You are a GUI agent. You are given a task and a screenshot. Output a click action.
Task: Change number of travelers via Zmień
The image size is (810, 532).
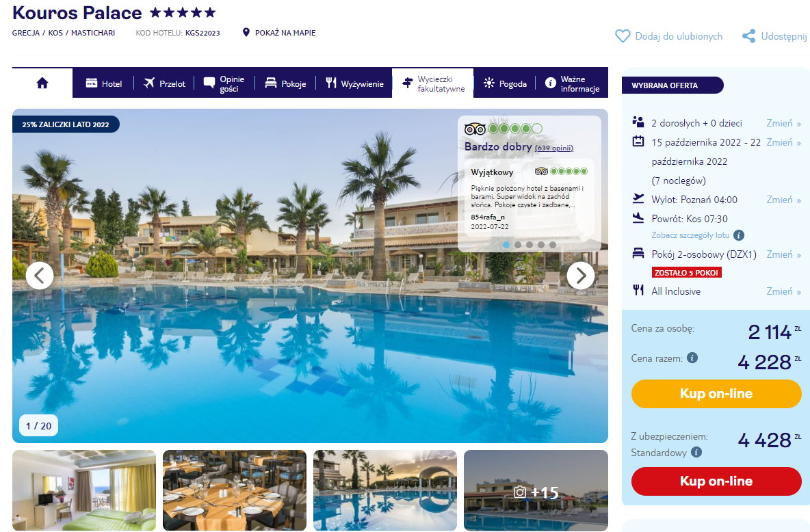783,123
